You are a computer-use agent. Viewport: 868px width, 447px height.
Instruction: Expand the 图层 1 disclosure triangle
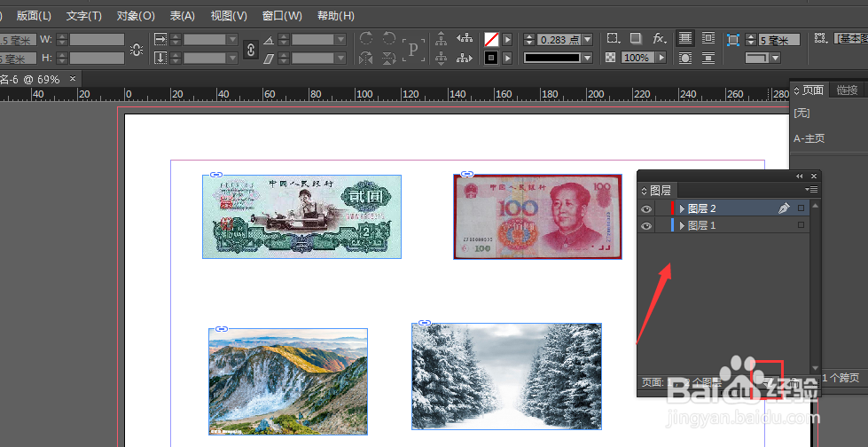(682, 225)
